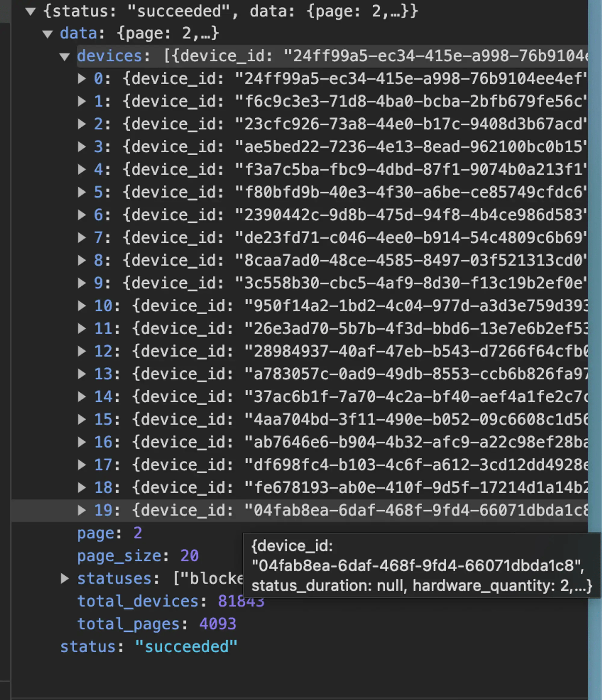This screenshot has height=700, width=602.
Task: Expand device entry 11 beginning 26e3ad70
Action: (x=82, y=328)
